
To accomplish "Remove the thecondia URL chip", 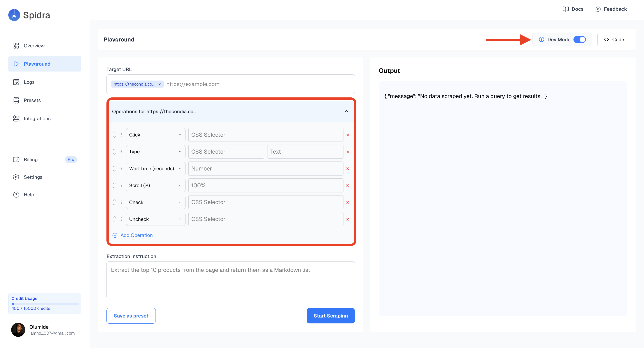I will pyautogui.click(x=159, y=84).
